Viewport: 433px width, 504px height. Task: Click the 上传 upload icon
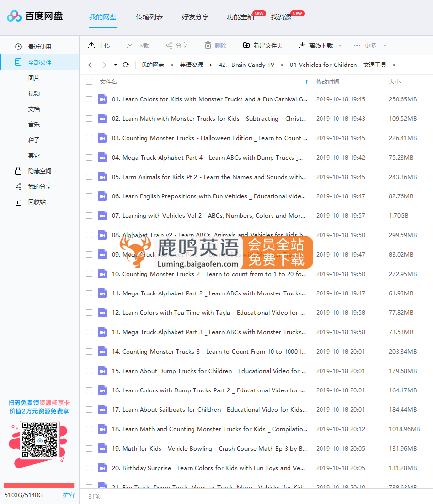pos(91,45)
